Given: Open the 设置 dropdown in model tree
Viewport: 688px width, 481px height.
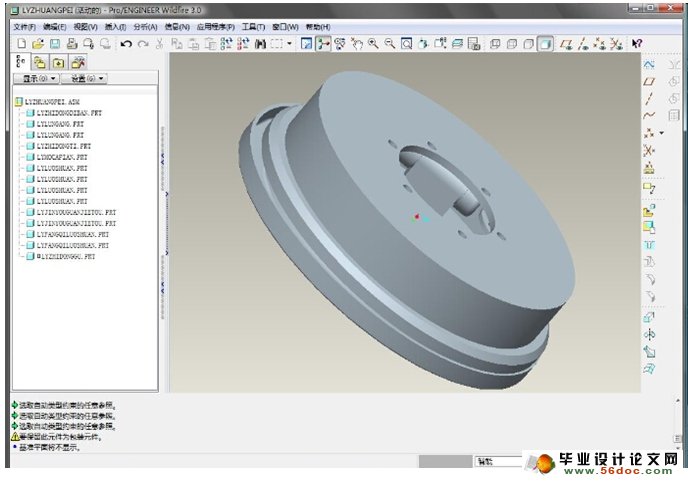Looking at the screenshot, I should 84,79.
